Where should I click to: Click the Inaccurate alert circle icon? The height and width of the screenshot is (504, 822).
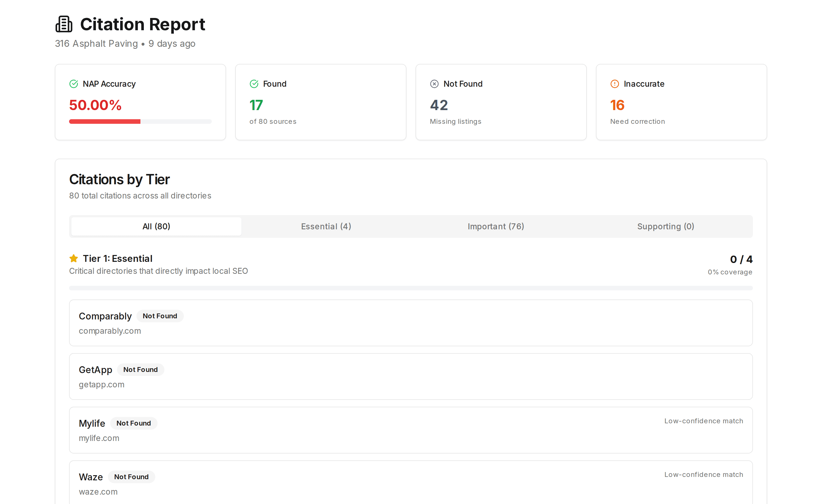tap(615, 84)
